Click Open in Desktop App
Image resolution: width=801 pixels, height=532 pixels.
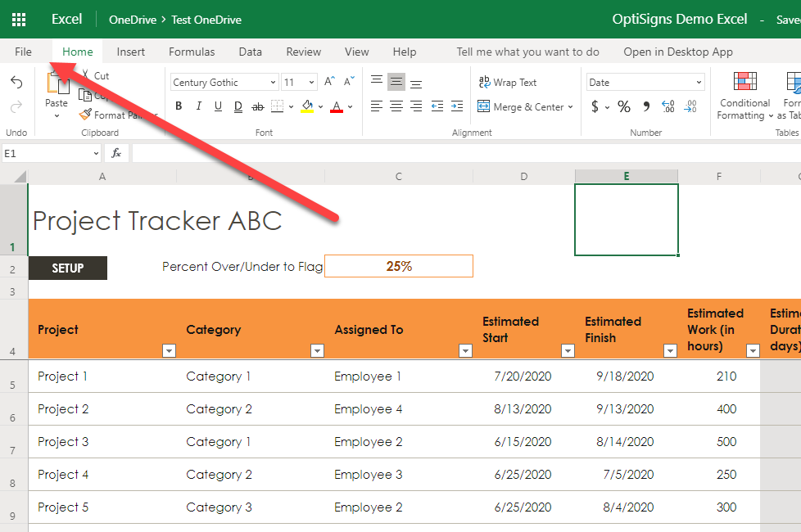677,52
